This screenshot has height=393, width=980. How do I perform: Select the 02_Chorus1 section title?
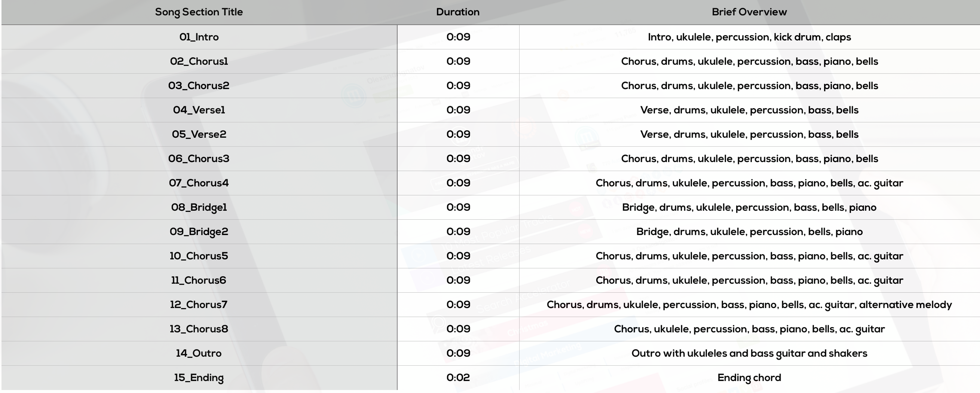(199, 61)
